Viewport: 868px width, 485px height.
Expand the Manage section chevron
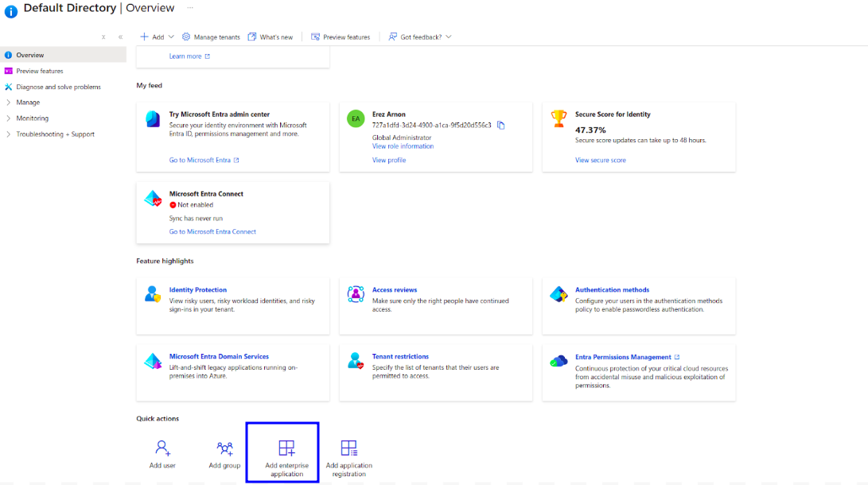(8, 103)
